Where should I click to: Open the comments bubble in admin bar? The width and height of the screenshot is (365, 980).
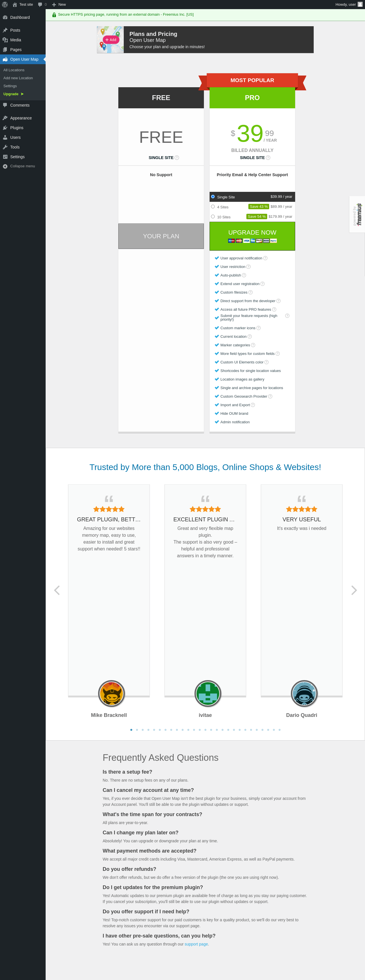40,5
